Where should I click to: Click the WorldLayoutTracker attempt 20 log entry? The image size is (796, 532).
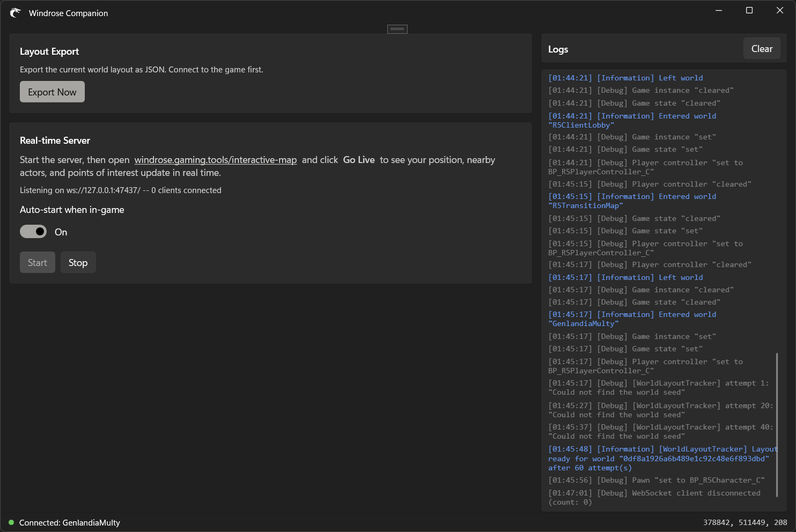[x=661, y=410]
